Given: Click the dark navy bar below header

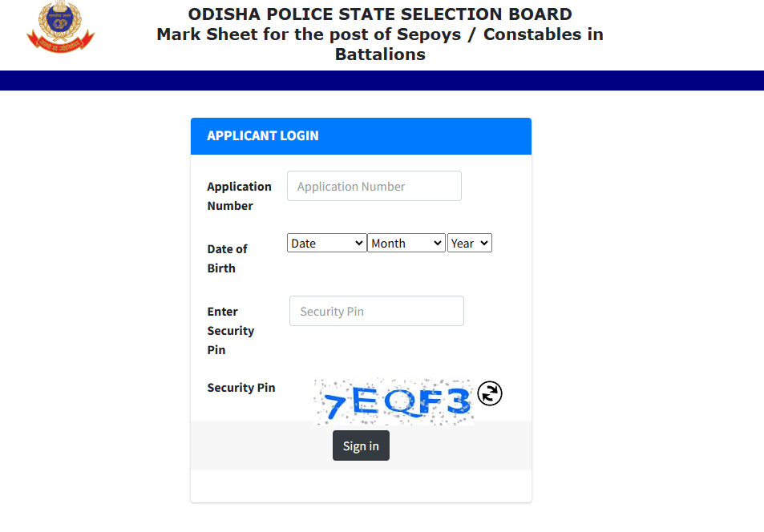Looking at the screenshot, I should tap(382, 80).
